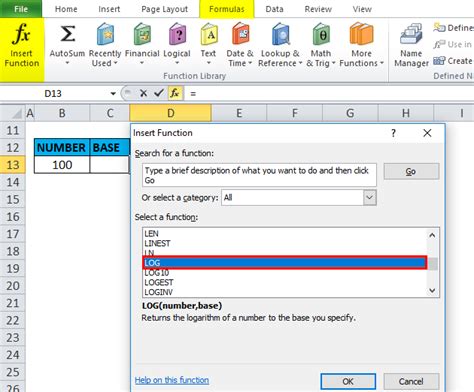Expand the Text functions dropdown arrow
The height and width of the screenshot is (392, 474).
209,63
